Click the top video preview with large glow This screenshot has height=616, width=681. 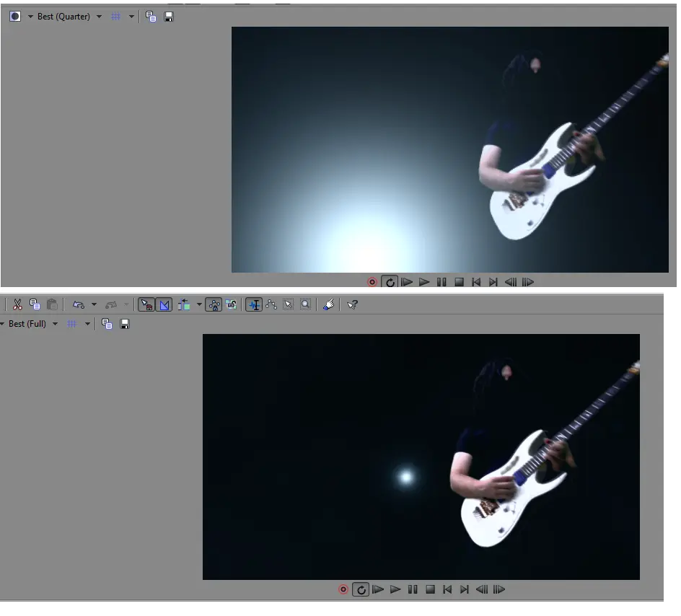click(450, 150)
